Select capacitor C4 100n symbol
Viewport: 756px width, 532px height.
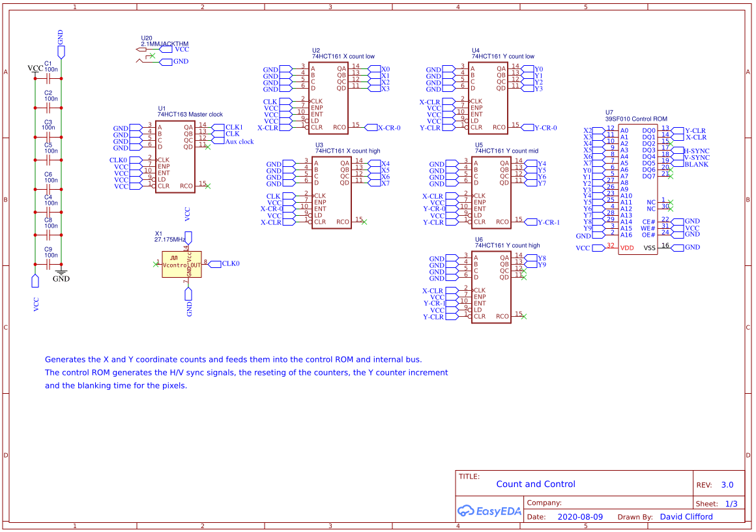48,212
